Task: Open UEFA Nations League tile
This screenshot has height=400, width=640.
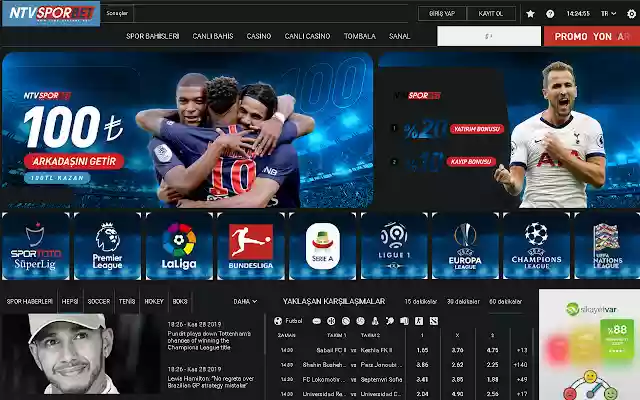Action: pos(607,246)
